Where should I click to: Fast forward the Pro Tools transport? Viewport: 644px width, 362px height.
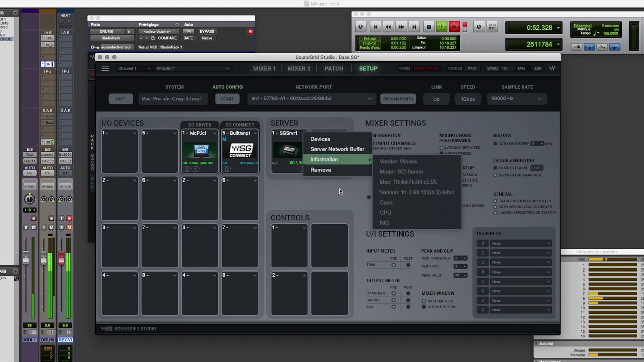click(401, 27)
